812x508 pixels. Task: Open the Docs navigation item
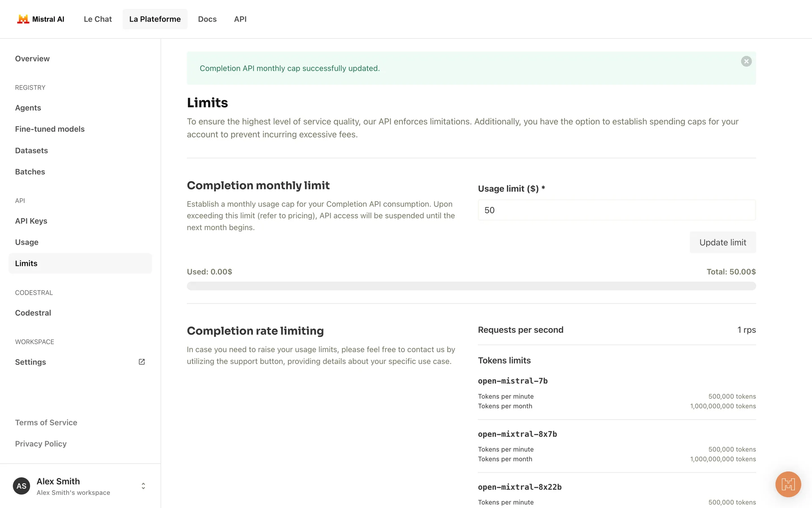coord(207,19)
